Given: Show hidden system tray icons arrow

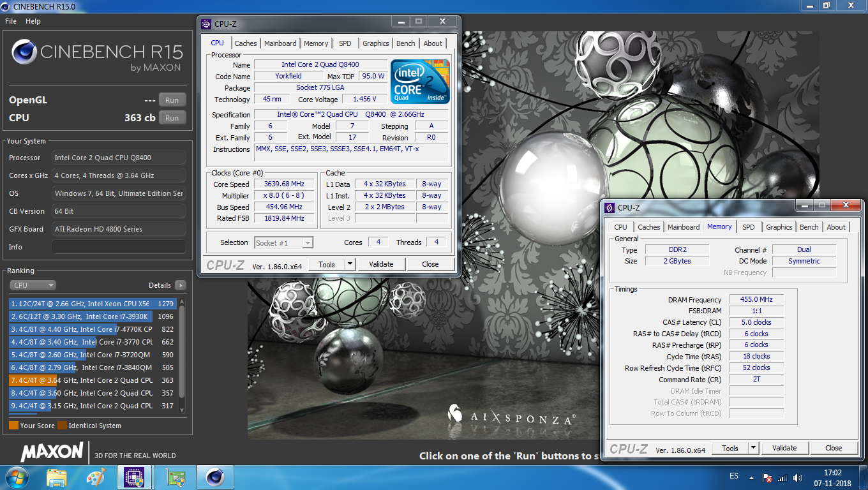Looking at the screenshot, I should tap(752, 477).
